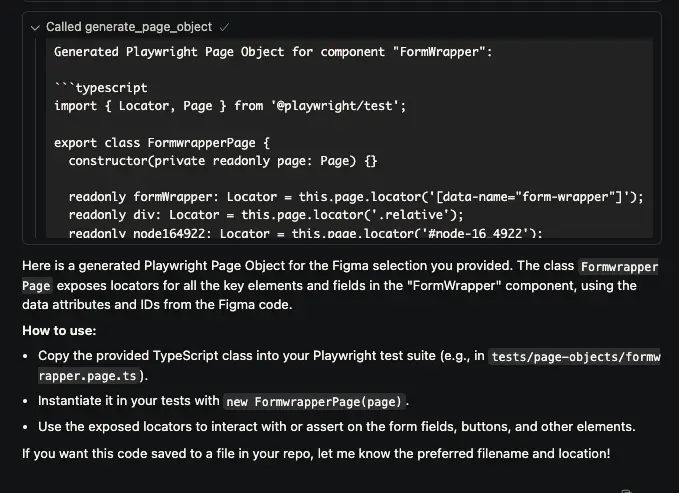Click bullet 'Use the exposed locators to interact'
The width and height of the screenshot is (679, 493).
click(x=336, y=427)
